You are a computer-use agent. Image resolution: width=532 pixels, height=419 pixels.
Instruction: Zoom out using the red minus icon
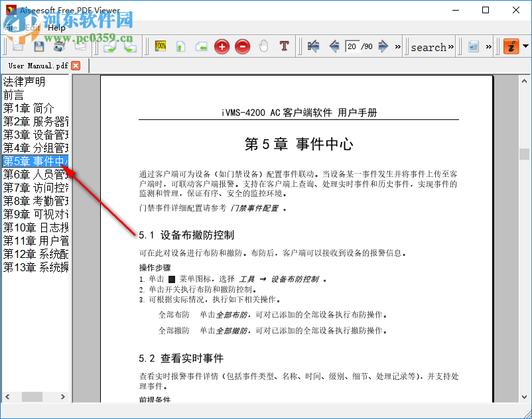click(241, 46)
